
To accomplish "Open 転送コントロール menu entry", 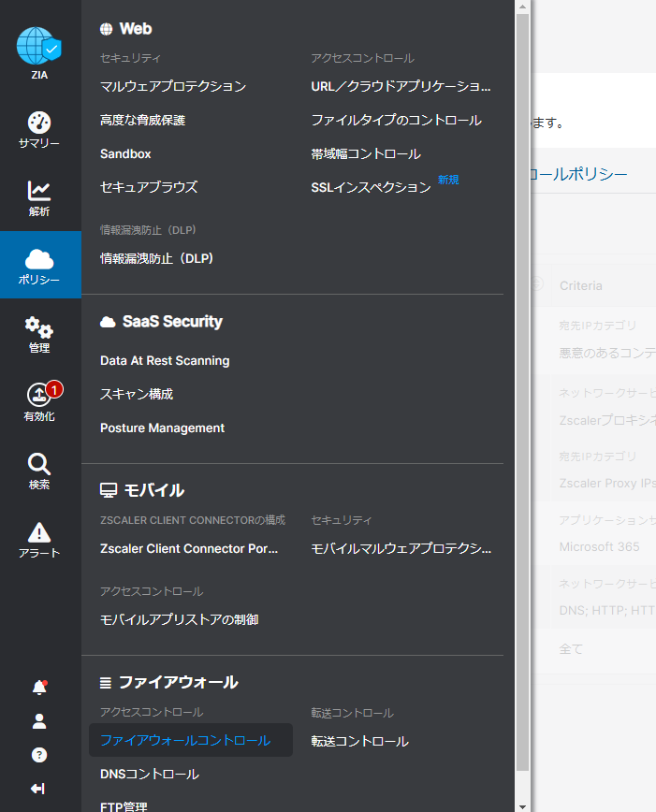I will coord(360,741).
